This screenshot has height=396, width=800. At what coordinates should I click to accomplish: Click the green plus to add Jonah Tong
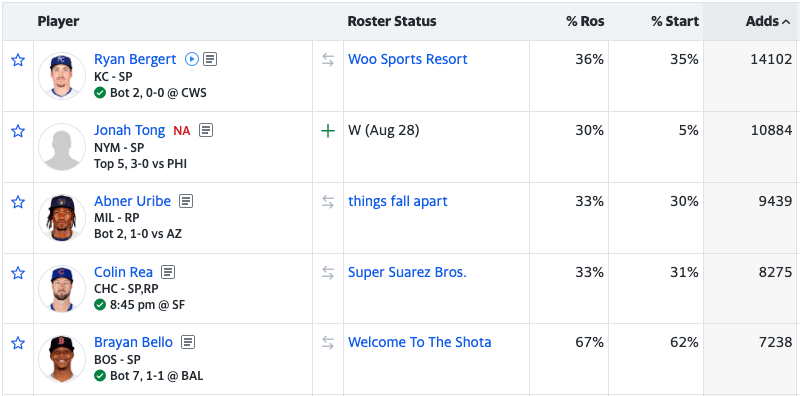[x=328, y=131]
